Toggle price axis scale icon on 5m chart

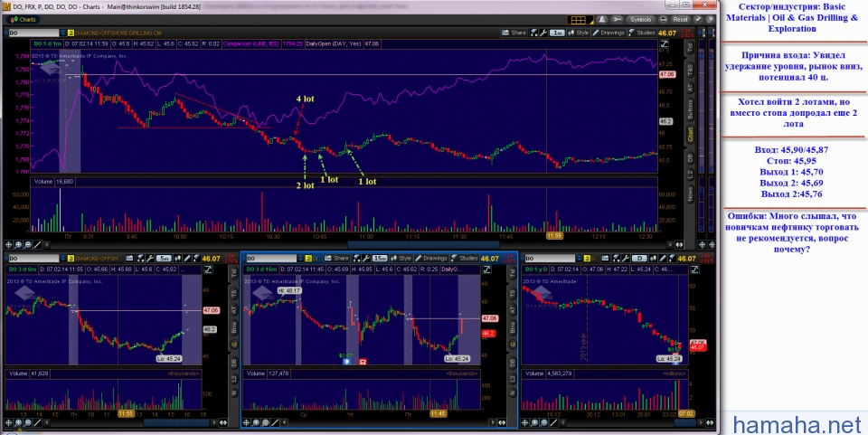tap(208, 270)
